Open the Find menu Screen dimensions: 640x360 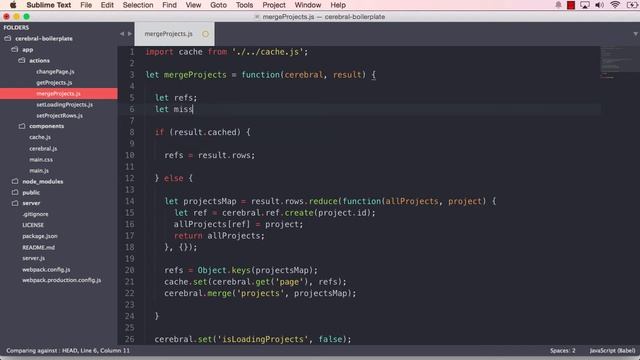click(169, 5)
